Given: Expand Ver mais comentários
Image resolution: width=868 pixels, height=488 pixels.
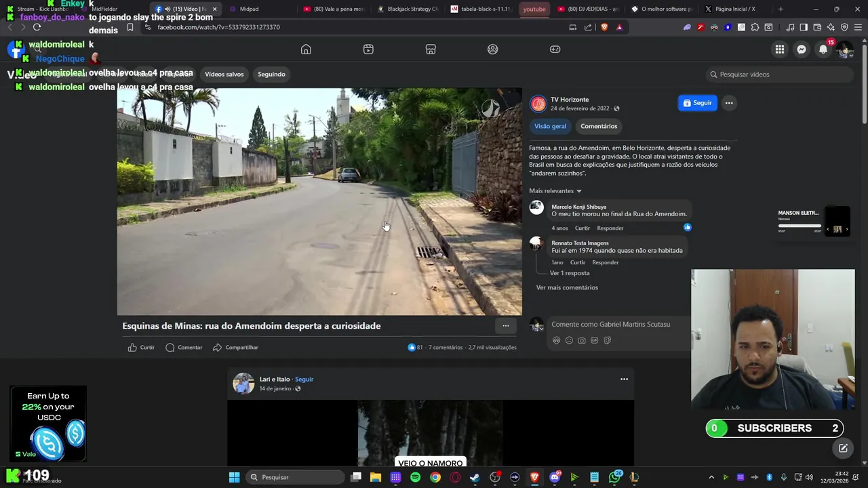Looking at the screenshot, I should (x=567, y=287).
